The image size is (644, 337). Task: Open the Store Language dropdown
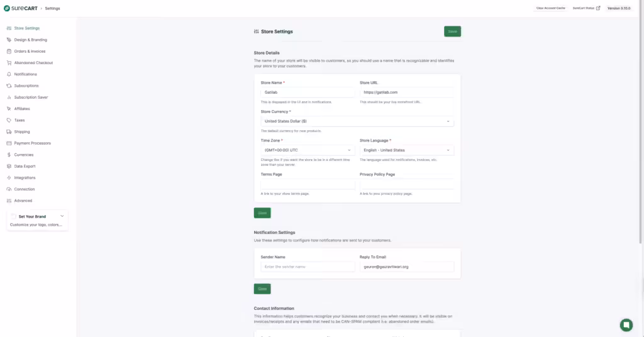pyautogui.click(x=406, y=150)
